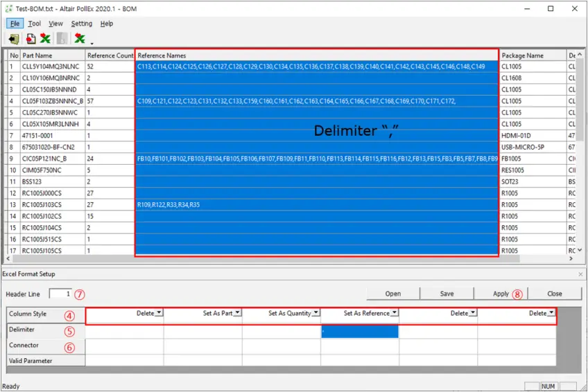
Task: Select part CIC05P121NC_B cell
Action: pyautogui.click(x=53, y=159)
